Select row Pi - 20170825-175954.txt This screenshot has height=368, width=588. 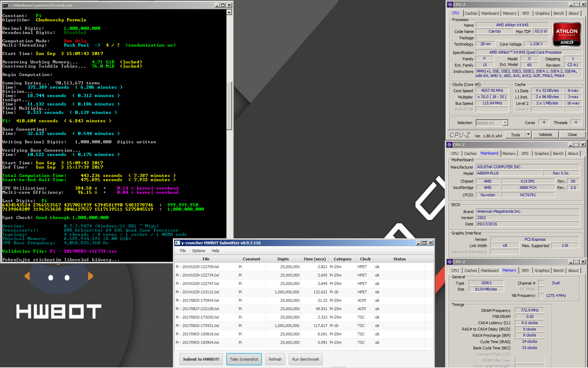pos(304,300)
